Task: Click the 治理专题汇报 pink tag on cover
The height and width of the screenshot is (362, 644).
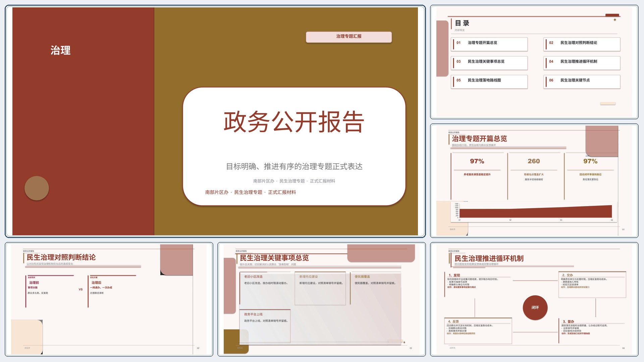Action: [x=349, y=37]
